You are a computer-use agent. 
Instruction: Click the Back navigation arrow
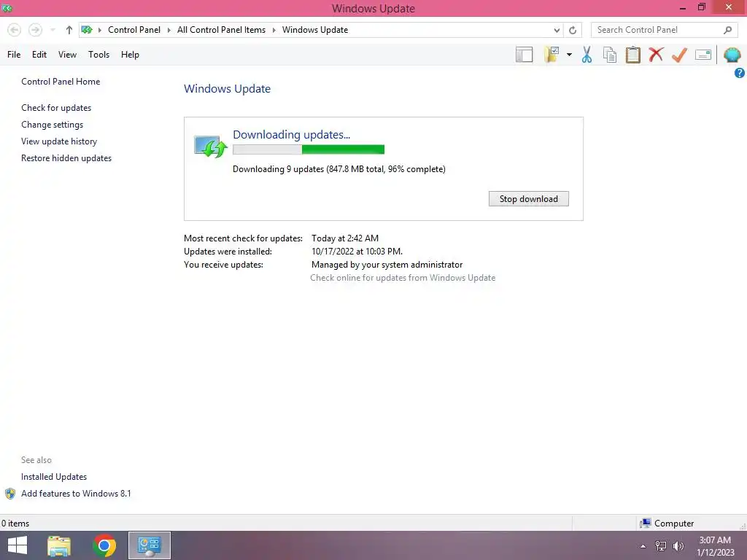pyautogui.click(x=15, y=30)
